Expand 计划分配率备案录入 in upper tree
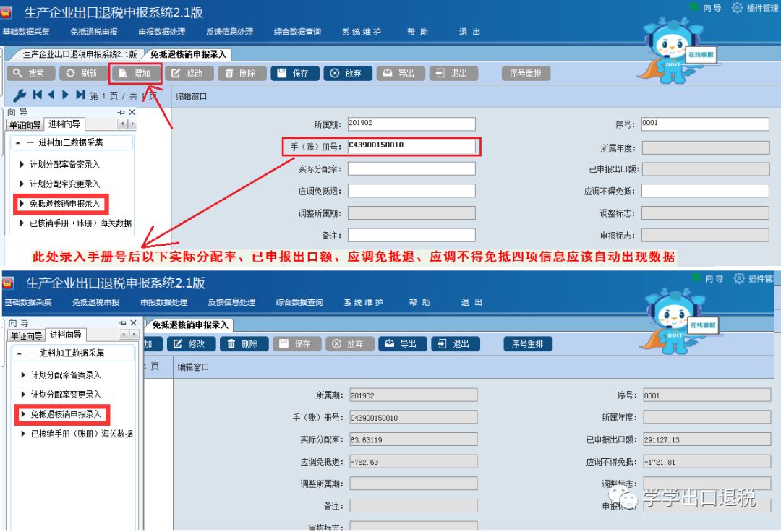 point(22,164)
